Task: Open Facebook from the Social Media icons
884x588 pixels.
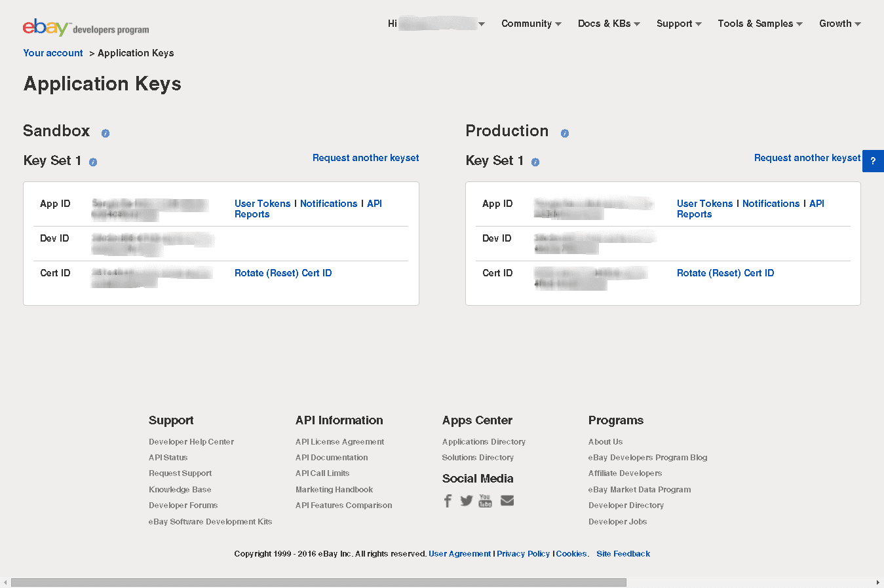Action: click(x=448, y=500)
